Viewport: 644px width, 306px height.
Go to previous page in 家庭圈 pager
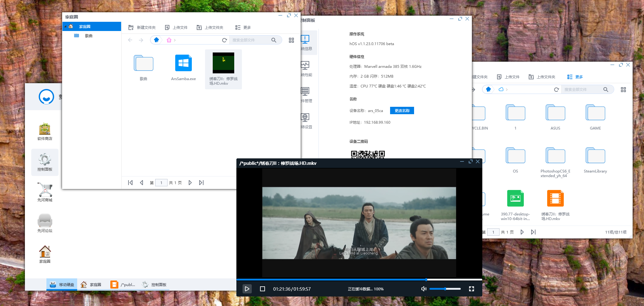click(141, 183)
